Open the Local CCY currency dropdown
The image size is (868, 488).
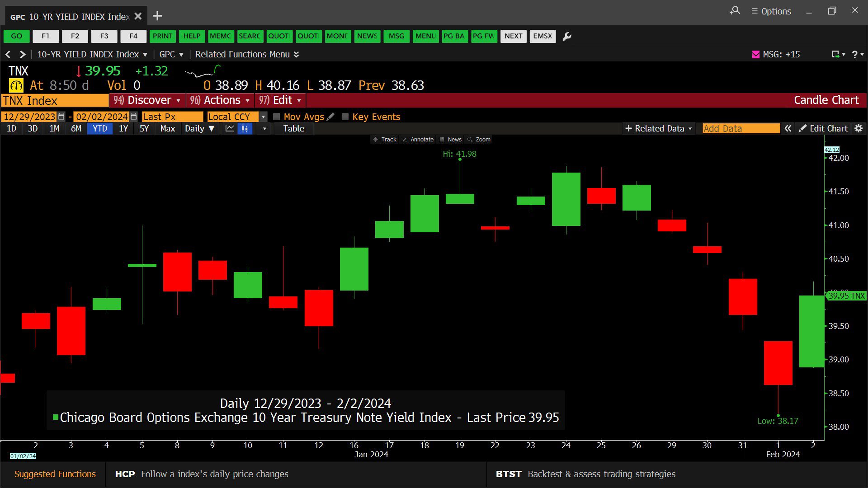264,117
